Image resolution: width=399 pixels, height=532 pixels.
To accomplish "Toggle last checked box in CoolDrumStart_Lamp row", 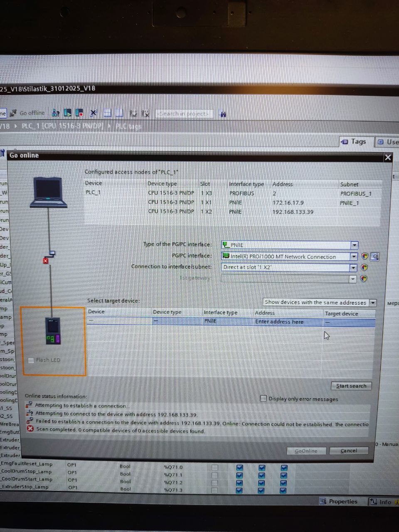I will [x=284, y=483].
